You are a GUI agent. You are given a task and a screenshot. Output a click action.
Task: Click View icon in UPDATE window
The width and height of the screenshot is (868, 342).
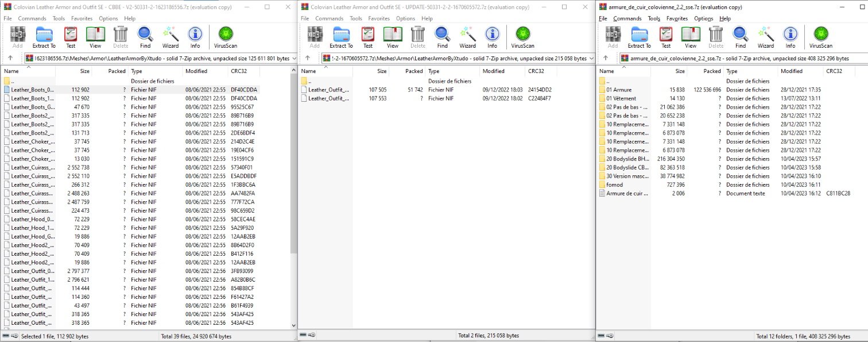coord(393,37)
